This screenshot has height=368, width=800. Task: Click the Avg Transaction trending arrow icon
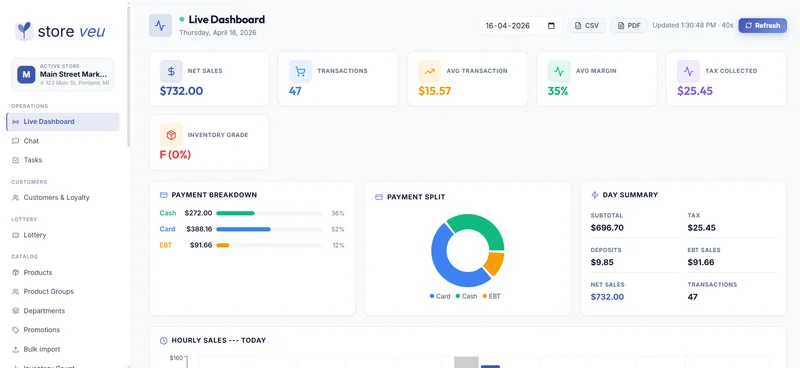(x=430, y=71)
